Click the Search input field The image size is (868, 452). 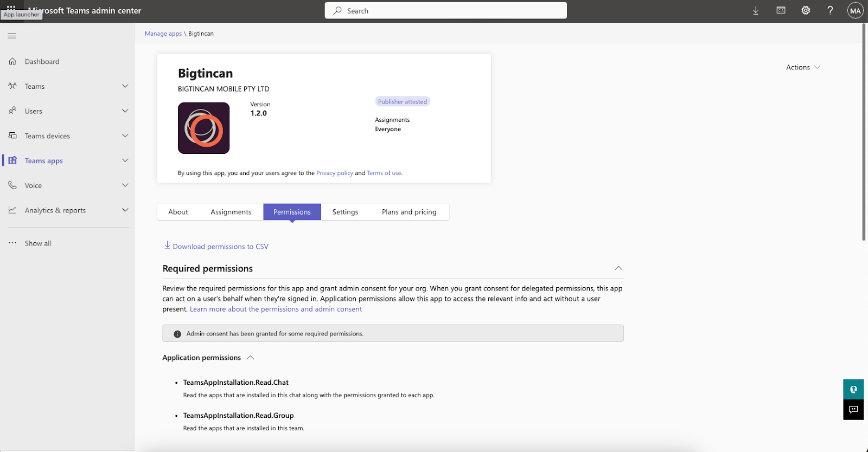(x=445, y=11)
